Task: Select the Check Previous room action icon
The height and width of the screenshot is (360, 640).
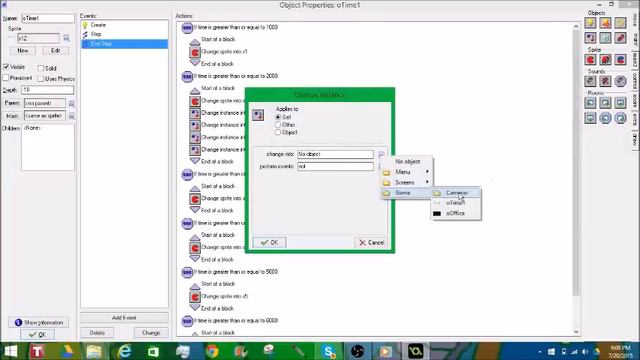Action: click(605, 118)
